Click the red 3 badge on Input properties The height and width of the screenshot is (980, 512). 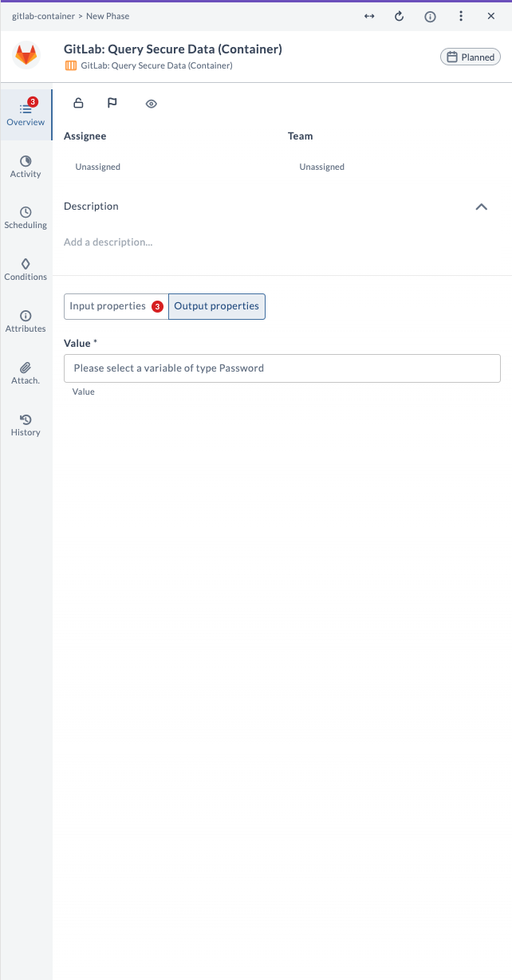157,306
